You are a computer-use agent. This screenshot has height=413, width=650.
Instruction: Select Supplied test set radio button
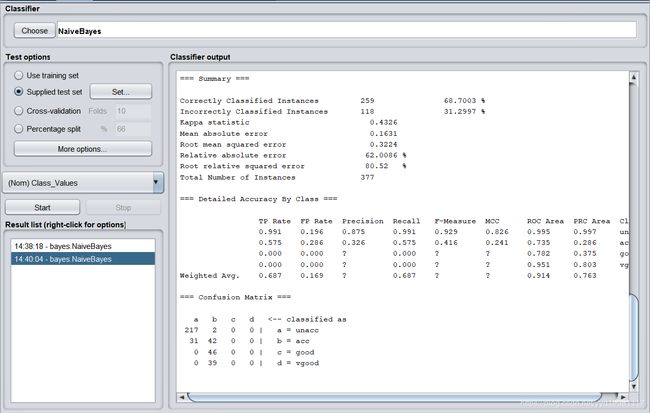tap(19, 92)
